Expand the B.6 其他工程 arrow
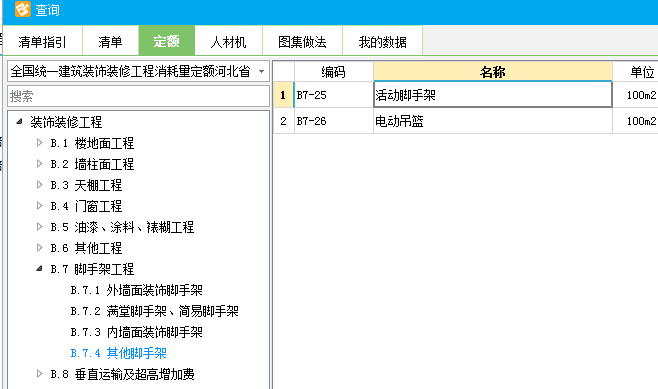 pyautogui.click(x=39, y=248)
